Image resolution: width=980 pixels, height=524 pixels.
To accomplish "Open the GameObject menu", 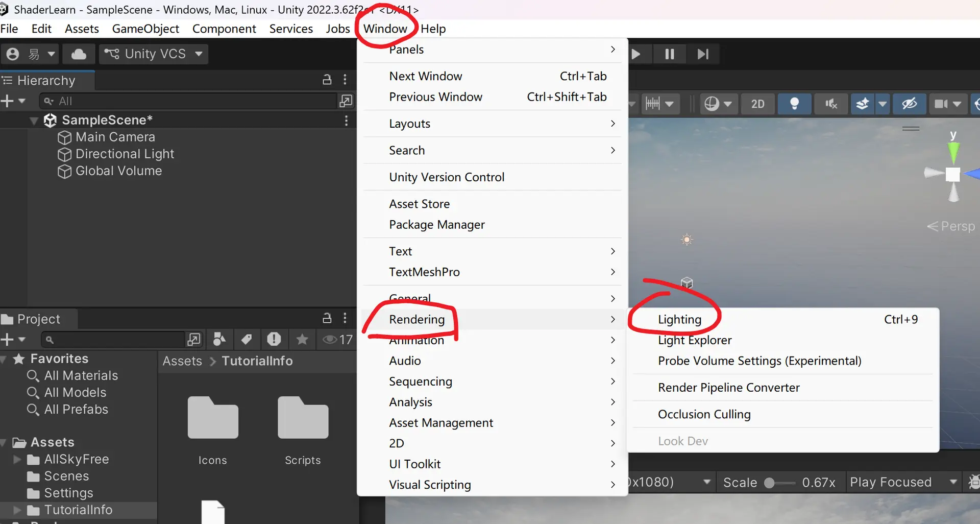I will click(145, 29).
